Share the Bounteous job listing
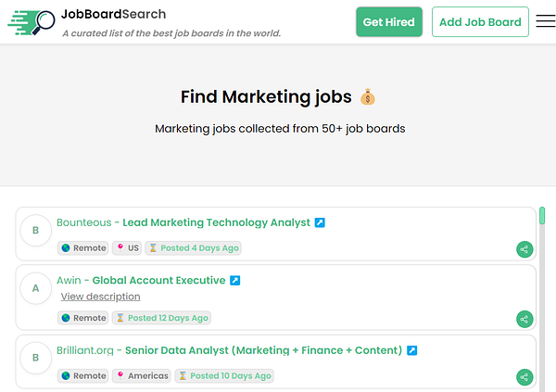This screenshot has height=392, width=556. [524, 248]
